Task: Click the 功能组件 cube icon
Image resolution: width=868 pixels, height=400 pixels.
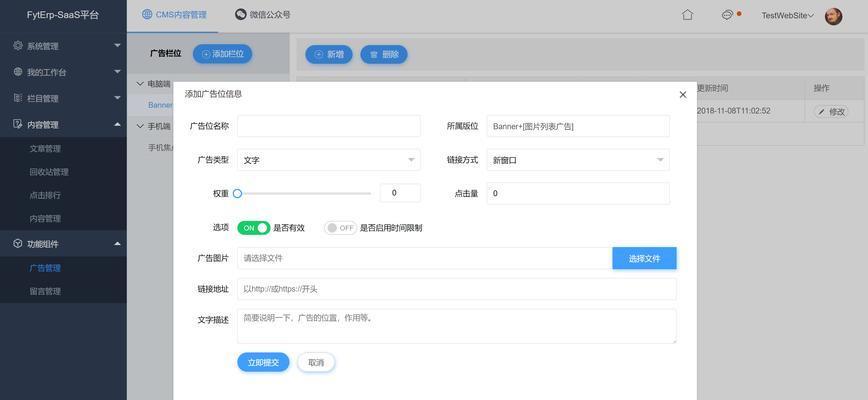Action: [x=18, y=243]
